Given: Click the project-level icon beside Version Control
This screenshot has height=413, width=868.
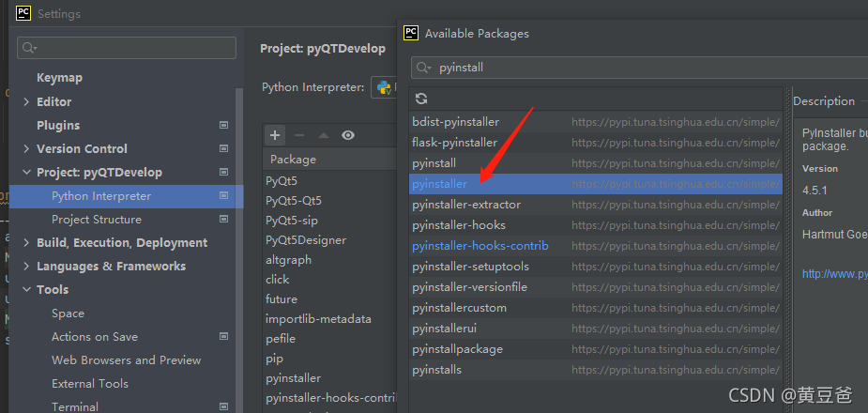Looking at the screenshot, I should [x=223, y=148].
